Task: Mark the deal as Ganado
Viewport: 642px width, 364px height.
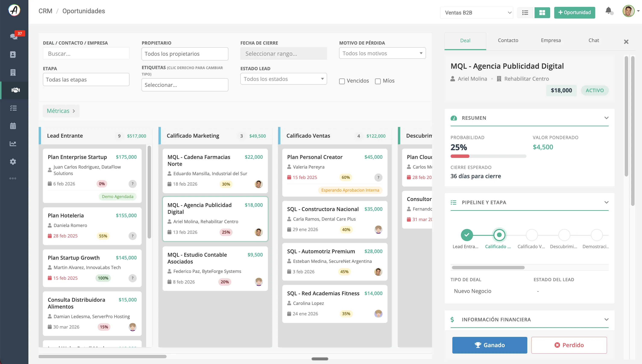Action: pos(490,345)
